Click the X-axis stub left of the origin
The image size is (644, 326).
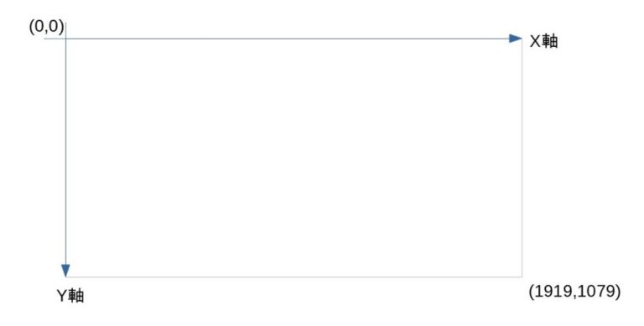click(x=55, y=39)
